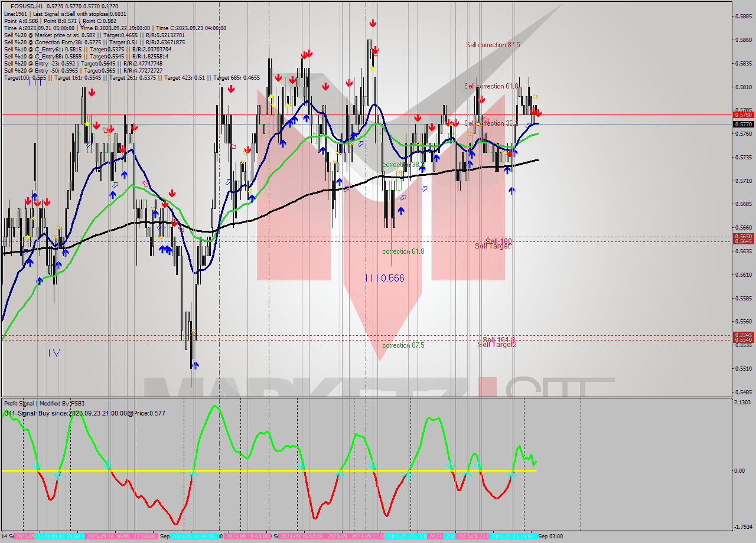Click the 'Sell correction 87.5' label
The height and width of the screenshot is (543, 756).
click(493, 45)
